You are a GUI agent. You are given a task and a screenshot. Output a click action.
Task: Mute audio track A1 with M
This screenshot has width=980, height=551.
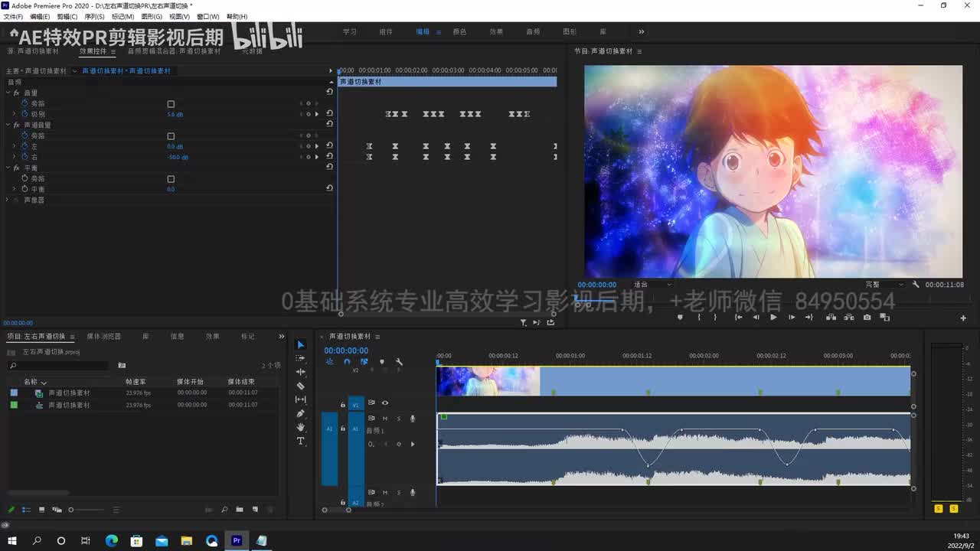pos(384,419)
